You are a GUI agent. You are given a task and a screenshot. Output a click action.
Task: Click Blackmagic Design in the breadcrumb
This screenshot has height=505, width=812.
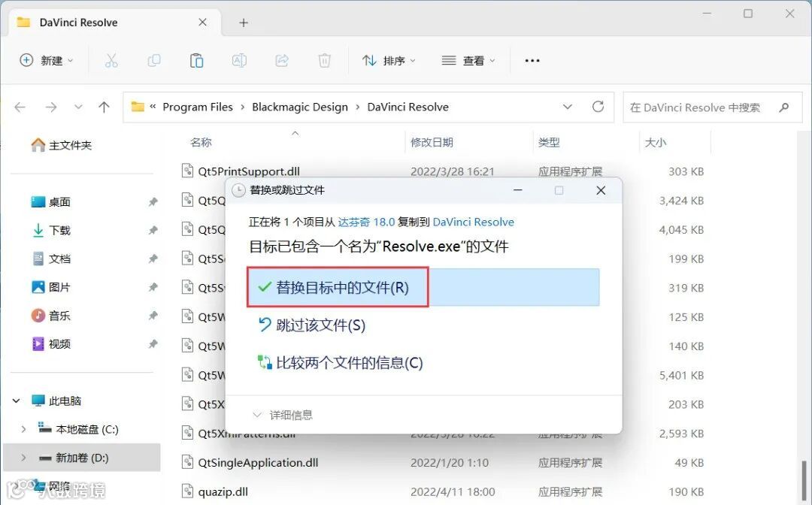pyautogui.click(x=300, y=107)
